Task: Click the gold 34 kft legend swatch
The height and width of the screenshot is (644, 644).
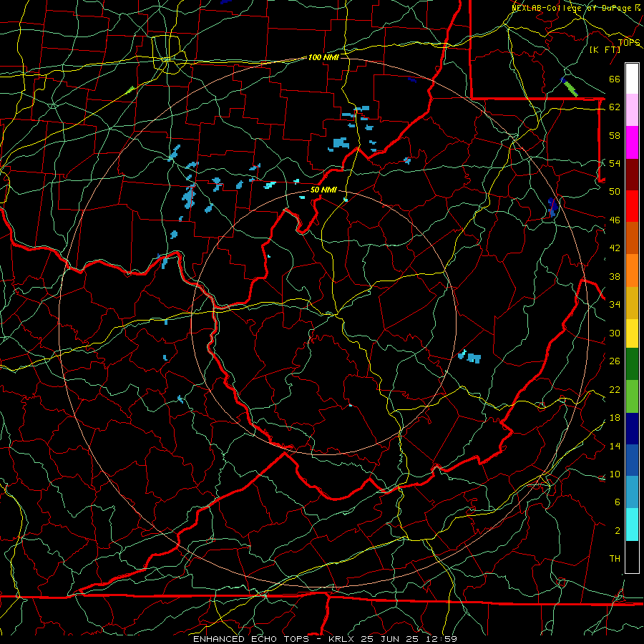Action: (632, 303)
